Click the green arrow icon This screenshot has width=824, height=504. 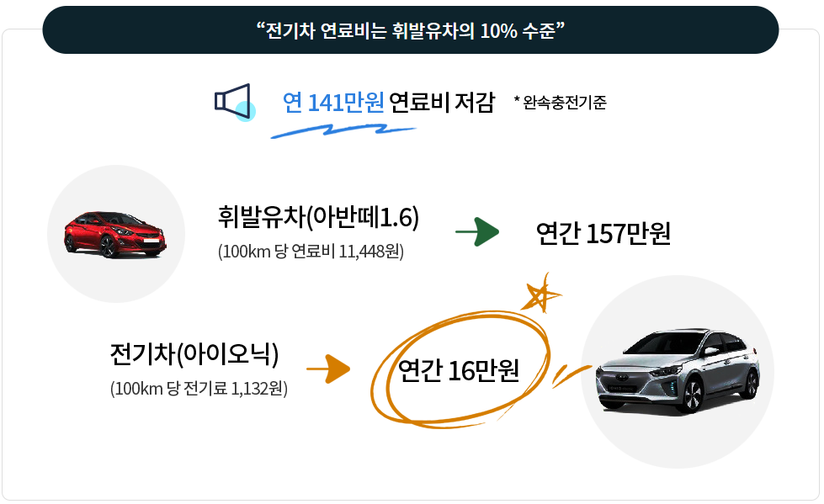click(476, 231)
